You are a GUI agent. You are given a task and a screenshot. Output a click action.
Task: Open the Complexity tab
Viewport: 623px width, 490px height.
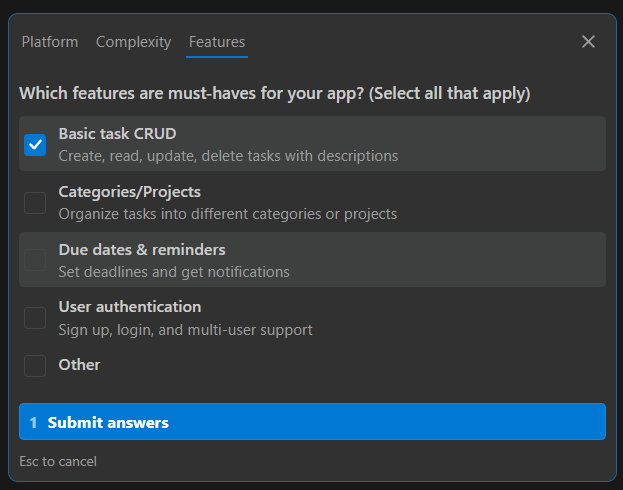tap(133, 42)
